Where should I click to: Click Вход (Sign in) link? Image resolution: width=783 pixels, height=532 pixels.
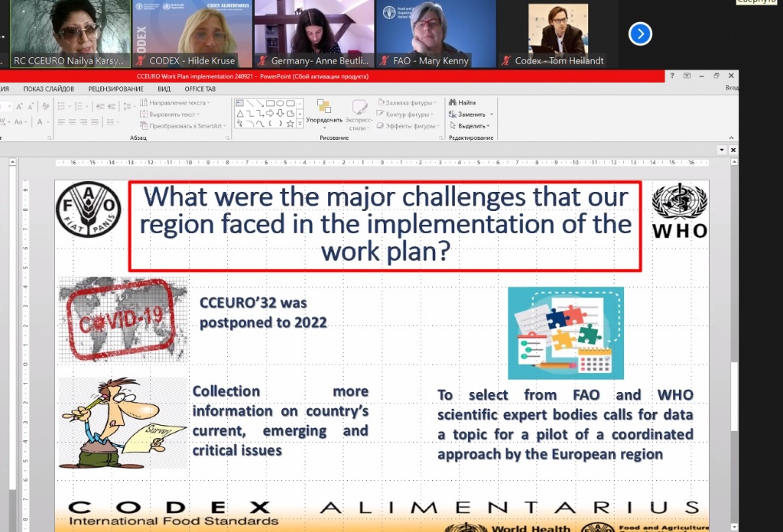click(x=732, y=88)
